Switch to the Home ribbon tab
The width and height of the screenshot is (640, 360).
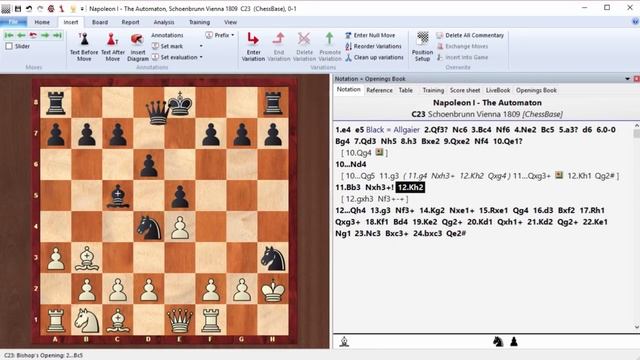pyautogui.click(x=42, y=22)
